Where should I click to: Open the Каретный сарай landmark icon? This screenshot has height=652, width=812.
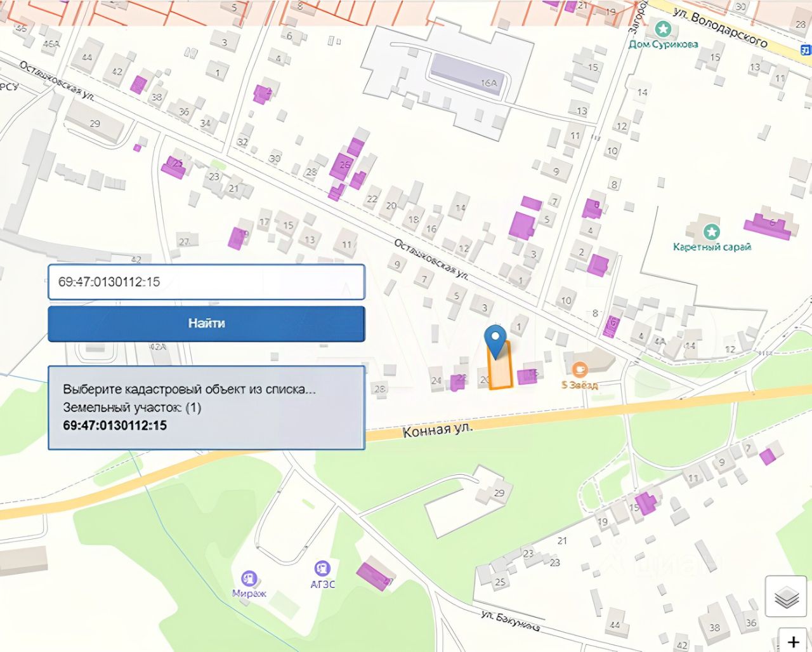(x=712, y=232)
